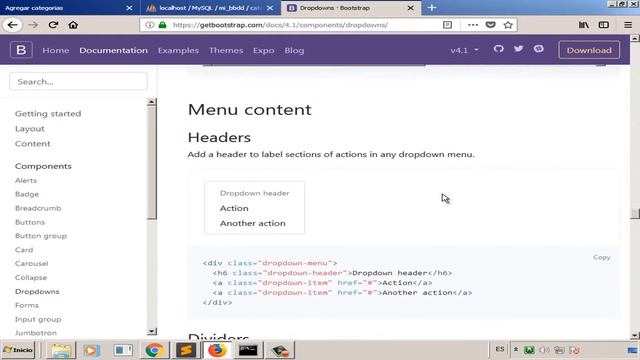Go back with the browser back arrow
The width and height of the screenshot is (640, 360).
13,25
